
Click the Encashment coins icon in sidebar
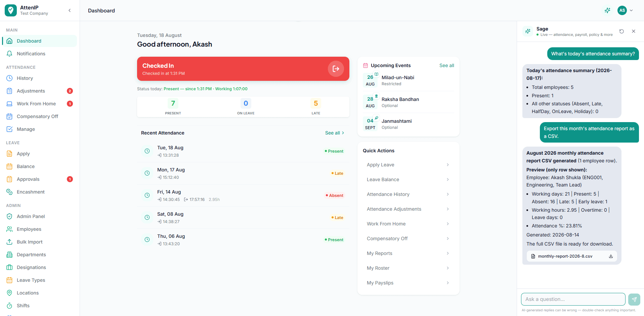point(9,192)
